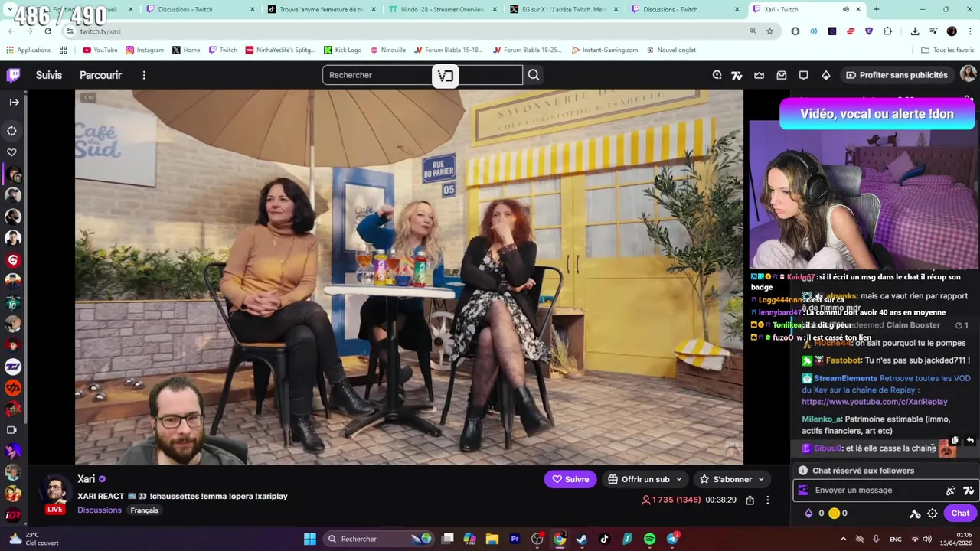
Task: Click the Twitch search magnifier button
Action: tap(534, 75)
